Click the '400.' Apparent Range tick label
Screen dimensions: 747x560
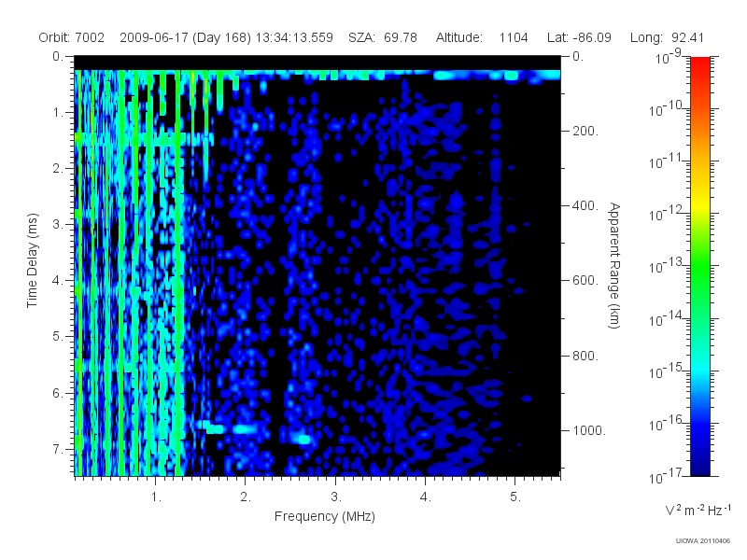585,205
